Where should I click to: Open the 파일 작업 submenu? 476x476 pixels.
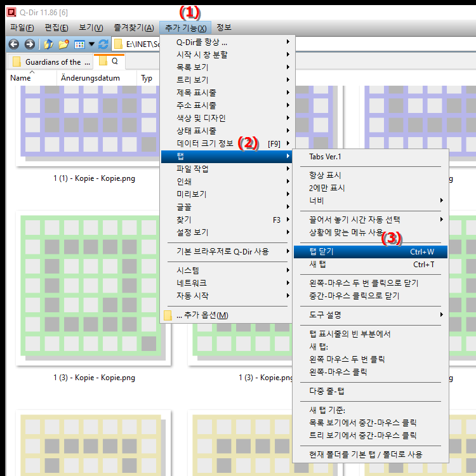(x=226, y=169)
